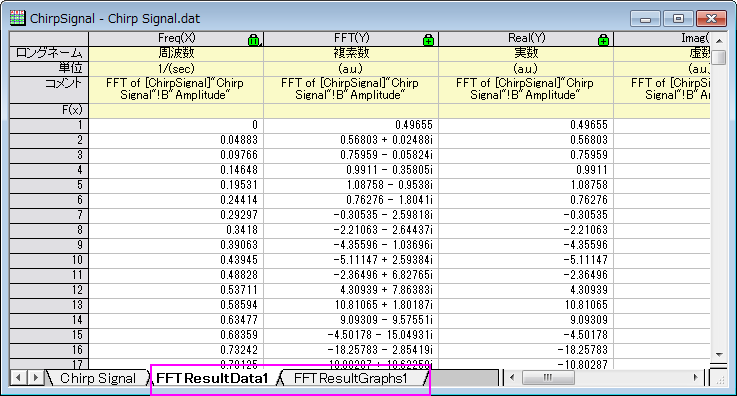Screen dimensions: 737x396
Task: Click the F(x) row label
Action: [x=49, y=110]
